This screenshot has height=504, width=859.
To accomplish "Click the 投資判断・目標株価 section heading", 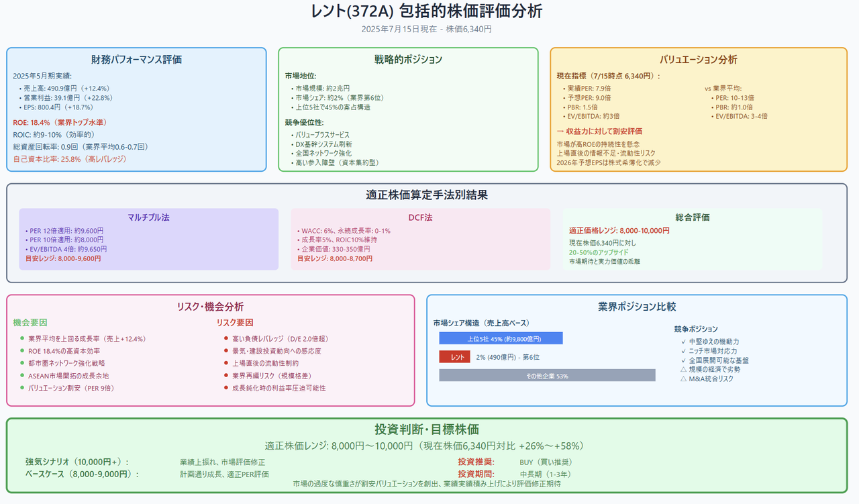I will pos(426,430).
